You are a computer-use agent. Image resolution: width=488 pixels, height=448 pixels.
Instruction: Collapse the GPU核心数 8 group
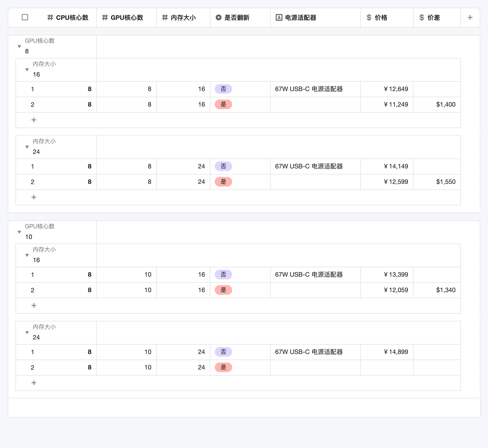(x=19, y=46)
